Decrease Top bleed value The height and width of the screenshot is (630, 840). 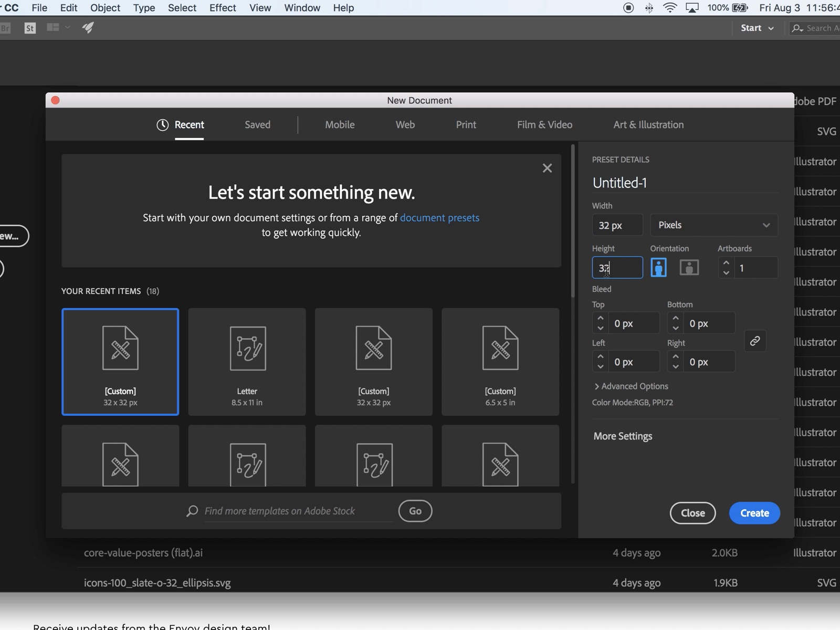601,328
